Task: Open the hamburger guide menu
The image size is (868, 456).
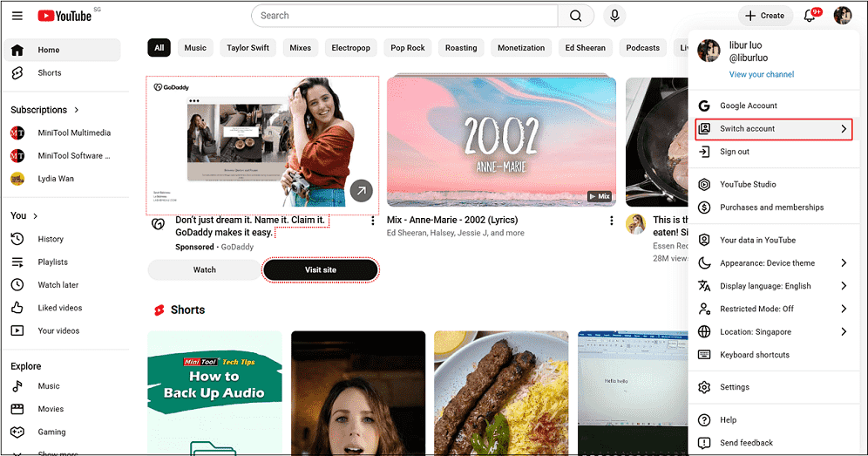Action: point(17,16)
